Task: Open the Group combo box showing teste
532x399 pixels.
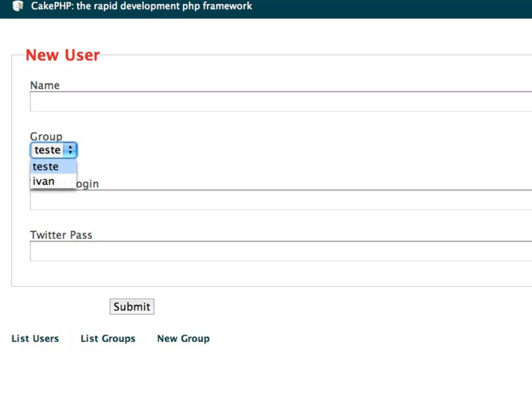Action: point(48,150)
